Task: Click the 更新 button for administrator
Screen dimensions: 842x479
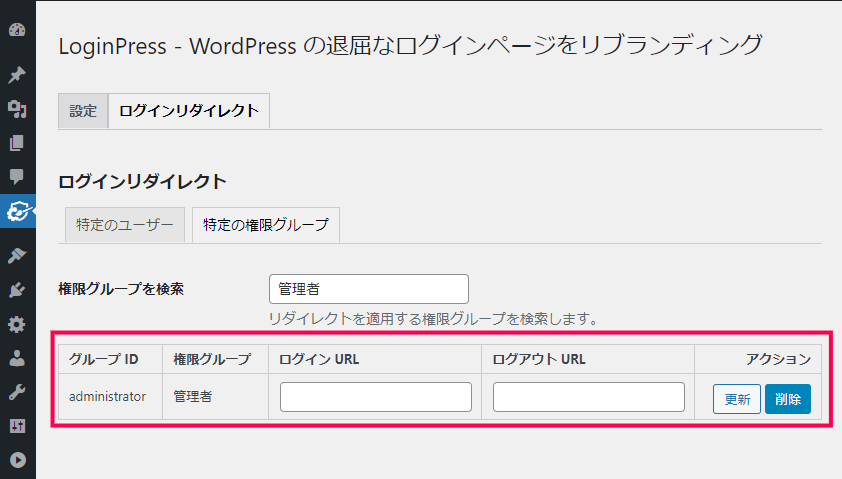Action: coord(737,399)
